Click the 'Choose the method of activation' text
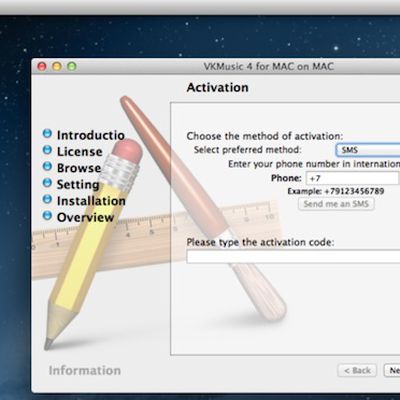This screenshot has height=400, width=400. 265,136
